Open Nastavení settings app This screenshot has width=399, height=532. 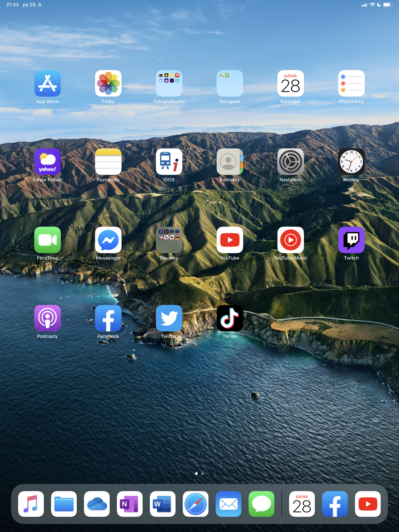(290, 161)
